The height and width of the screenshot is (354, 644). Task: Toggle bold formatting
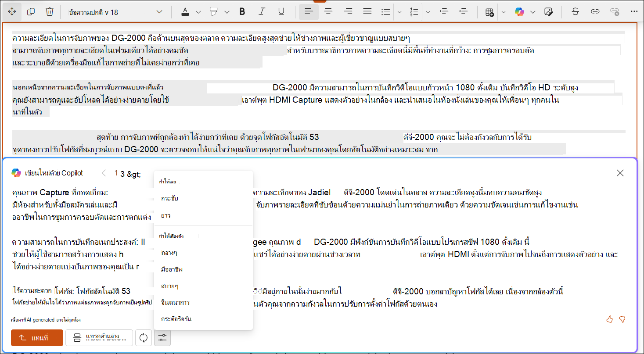coord(242,12)
